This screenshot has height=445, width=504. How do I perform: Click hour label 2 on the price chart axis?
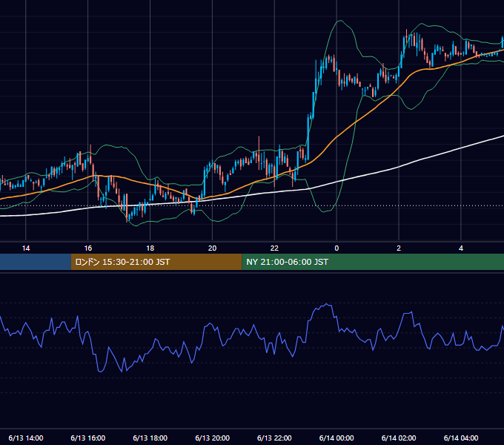click(x=399, y=248)
